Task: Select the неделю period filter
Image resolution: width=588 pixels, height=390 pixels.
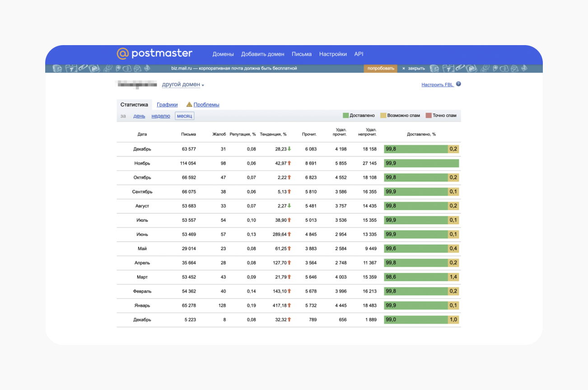Action: (161, 116)
